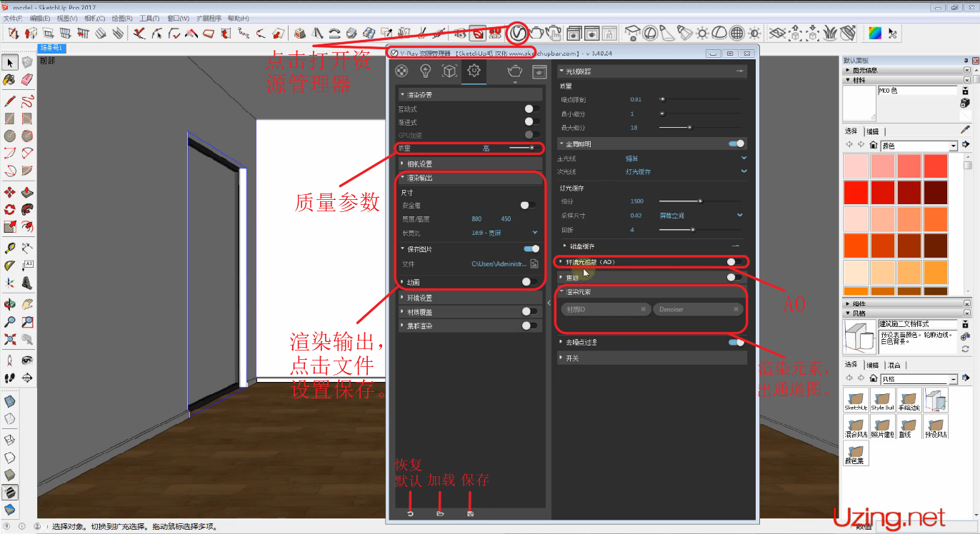The height and width of the screenshot is (534, 980).
Task: Click the materials home house icon
Action: (x=873, y=145)
